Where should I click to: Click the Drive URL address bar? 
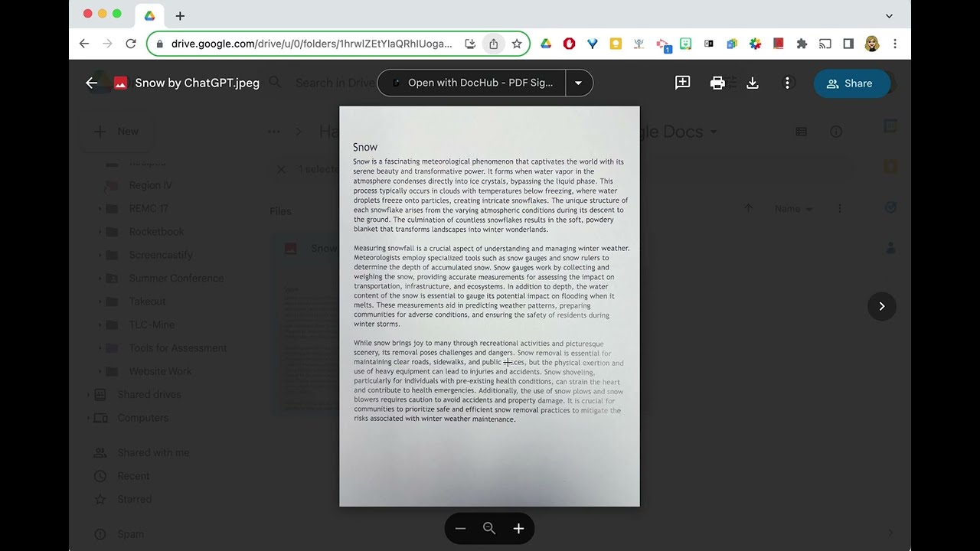(310, 44)
